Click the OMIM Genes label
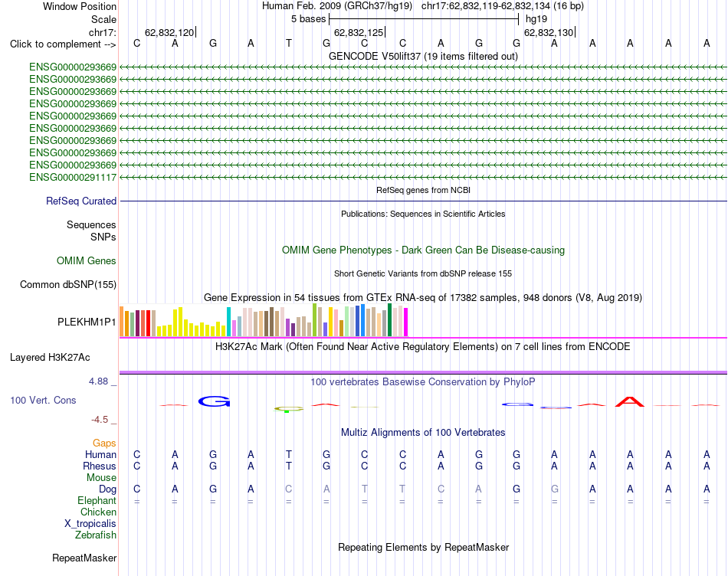Image resolution: width=728 pixels, height=576 pixels. (86, 261)
